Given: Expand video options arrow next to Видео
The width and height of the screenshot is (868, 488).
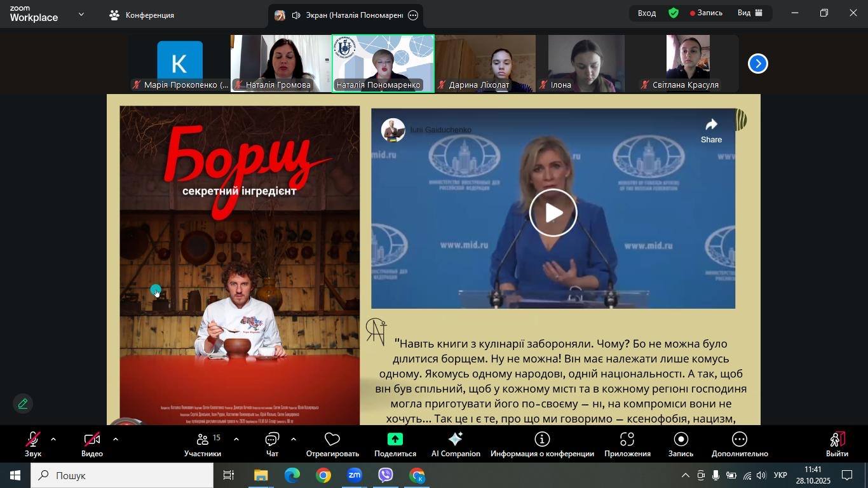Looking at the screenshot, I should click(115, 439).
